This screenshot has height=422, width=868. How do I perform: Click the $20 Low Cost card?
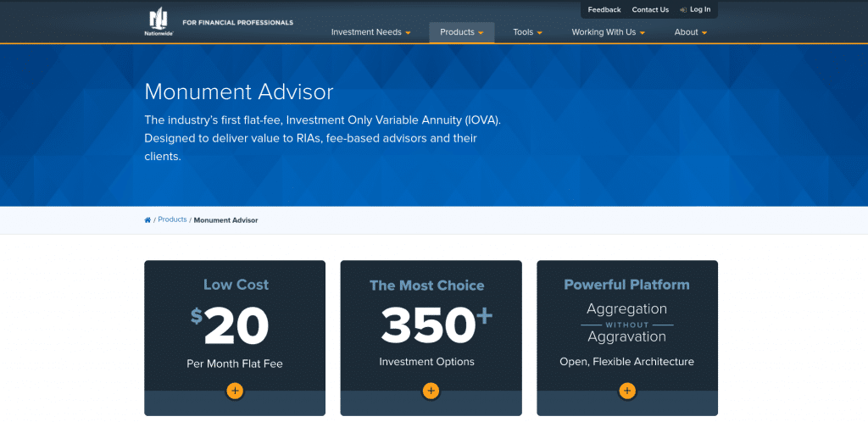[x=235, y=326]
